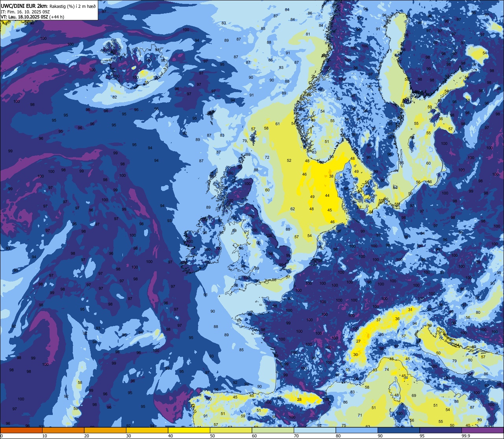The height and width of the screenshot is (439, 504).
Task: Click the 'UWC/DINI EUR 2km' map title
Action: [x=24, y=6]
